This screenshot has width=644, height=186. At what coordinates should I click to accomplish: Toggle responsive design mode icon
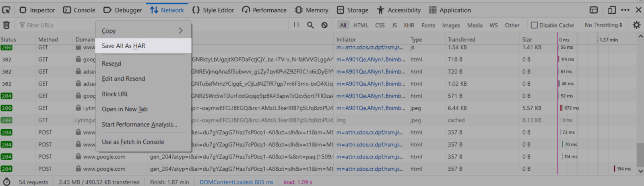tap(612, 10)
